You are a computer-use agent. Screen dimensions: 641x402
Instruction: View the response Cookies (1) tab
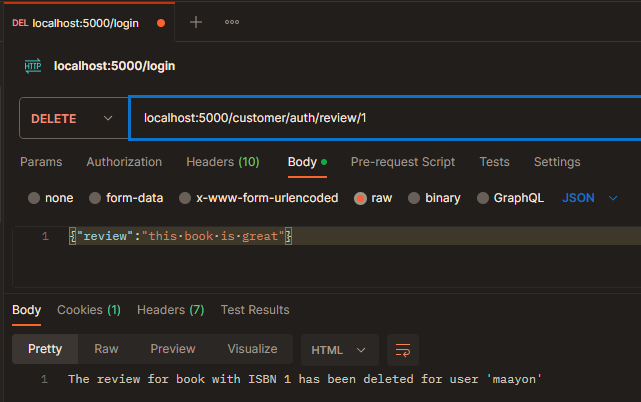89,310
